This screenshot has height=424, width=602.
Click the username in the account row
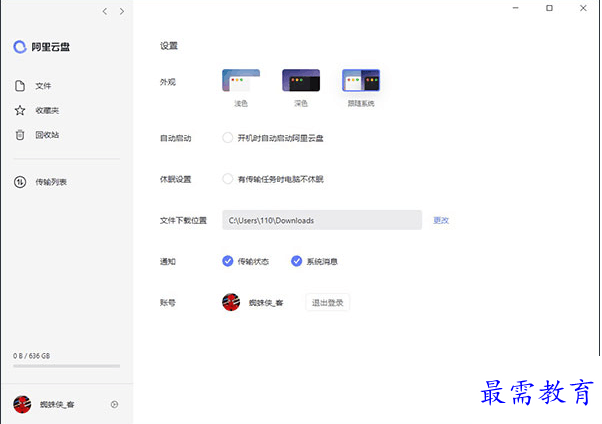pyautogui.click(x=266, y=303)
